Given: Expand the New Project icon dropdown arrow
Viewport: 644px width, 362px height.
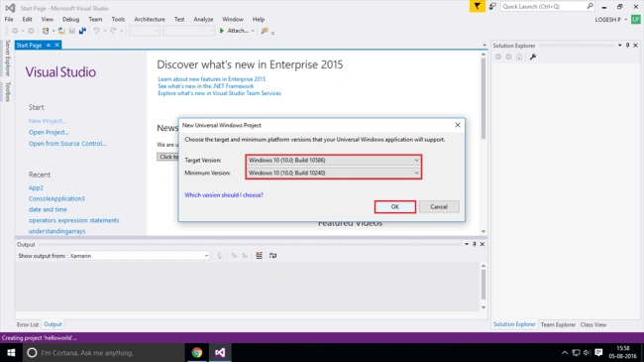Looking at the screenshot, I should (54, 31).
